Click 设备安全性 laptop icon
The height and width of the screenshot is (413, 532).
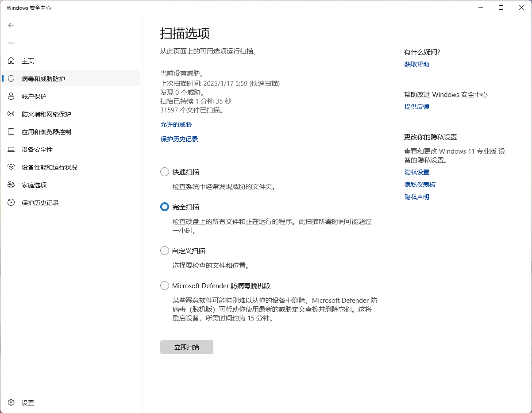tap(12, 150)
